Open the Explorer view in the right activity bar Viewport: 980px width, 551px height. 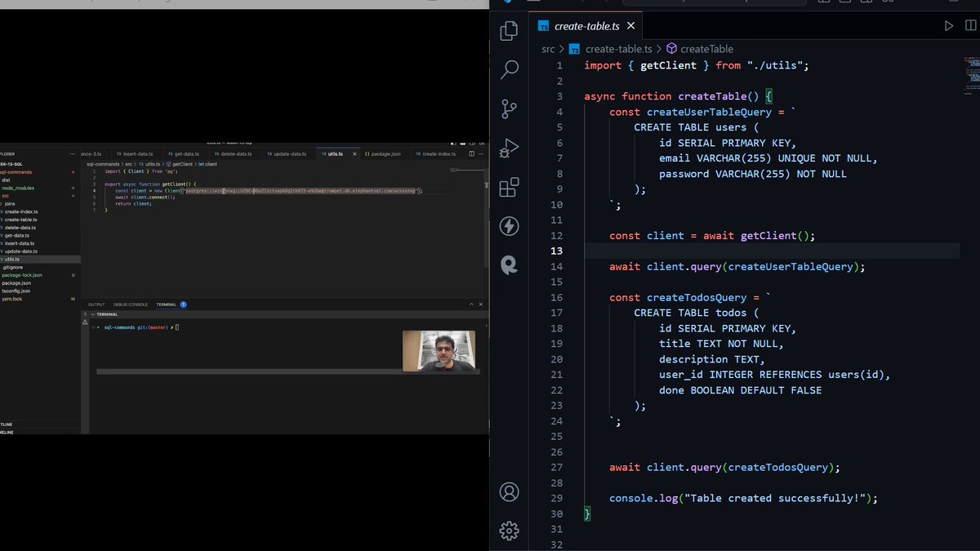pyautogui.click(x=510, y=31)
